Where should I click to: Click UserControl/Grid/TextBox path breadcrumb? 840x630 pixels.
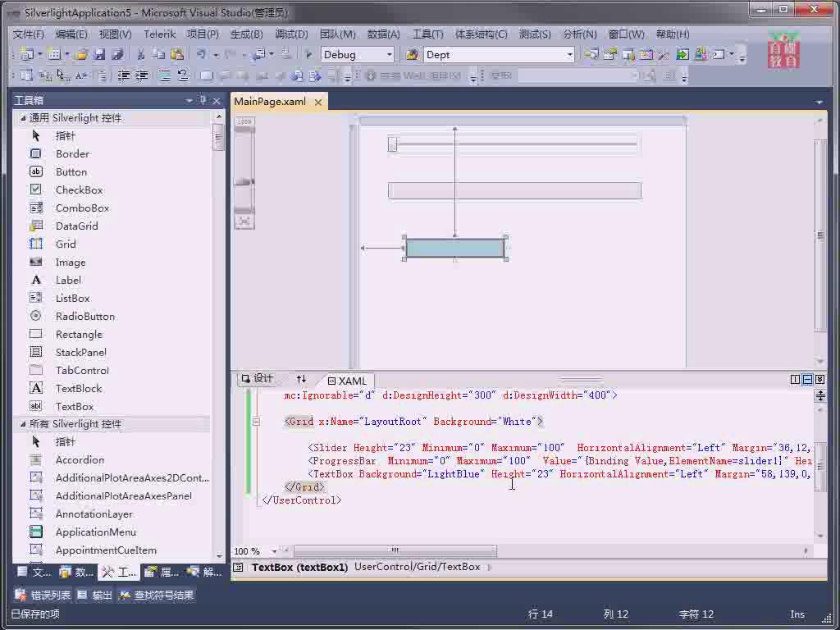coord(418,567)
